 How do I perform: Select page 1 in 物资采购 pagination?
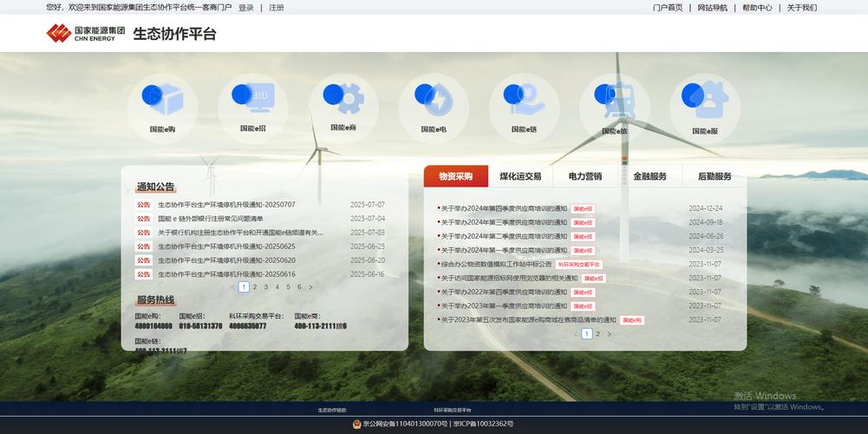[x=587, y=333]
